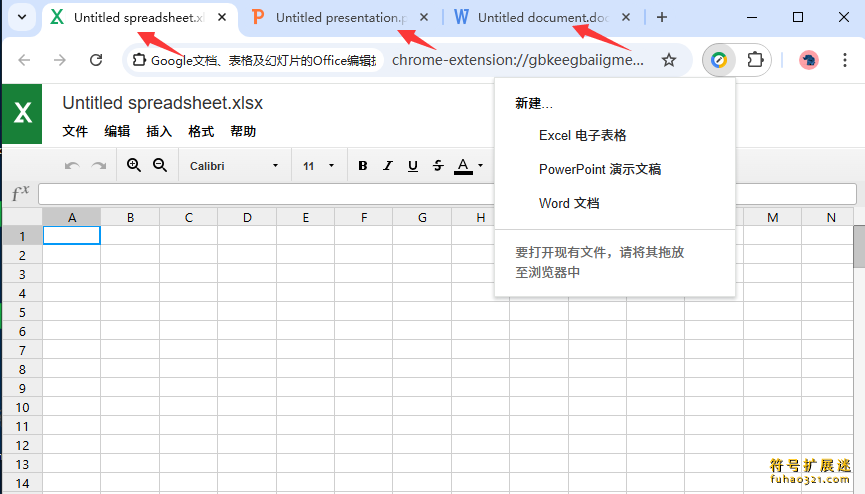
Task: Click the Office editing extension icon
Action: coord(719,60)
